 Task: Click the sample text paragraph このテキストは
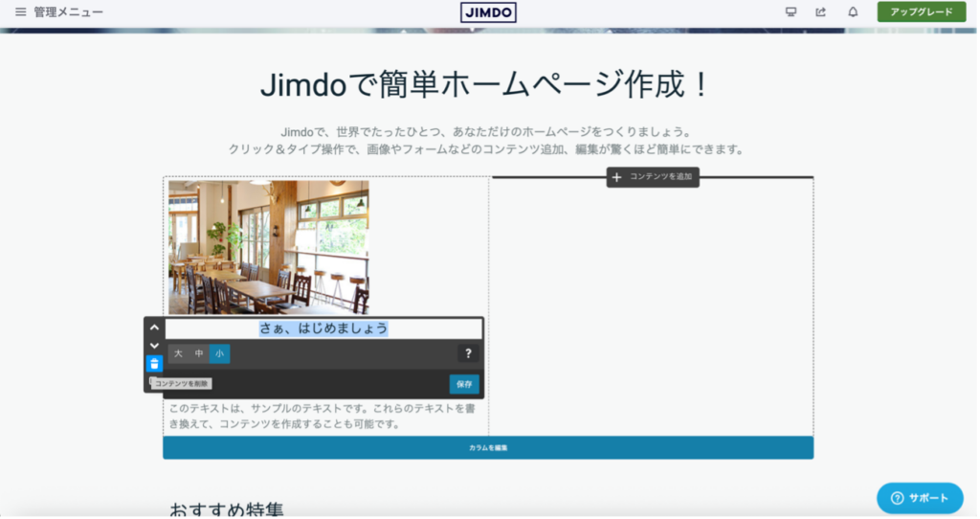[x=323, y=417]
